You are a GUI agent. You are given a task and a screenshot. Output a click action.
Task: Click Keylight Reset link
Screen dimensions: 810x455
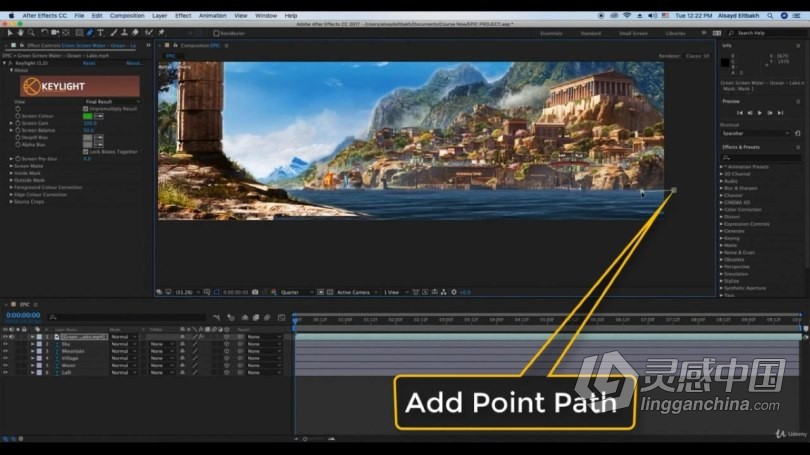89,63
